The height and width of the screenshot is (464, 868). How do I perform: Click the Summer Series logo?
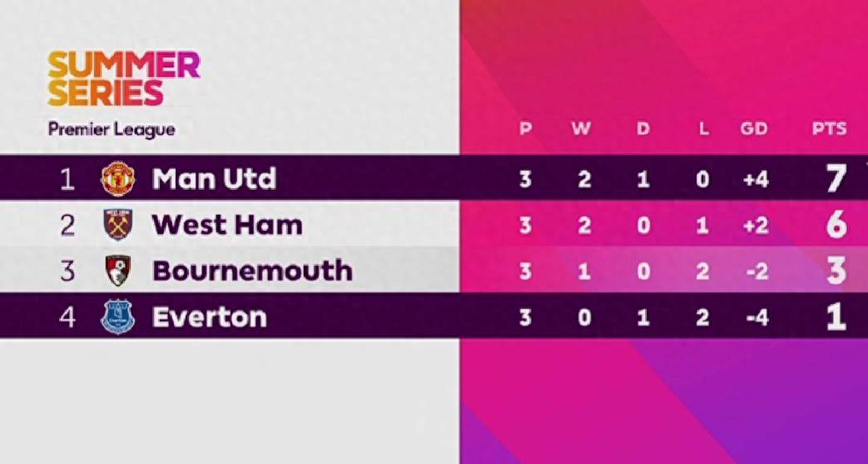[x=123, y=78]
